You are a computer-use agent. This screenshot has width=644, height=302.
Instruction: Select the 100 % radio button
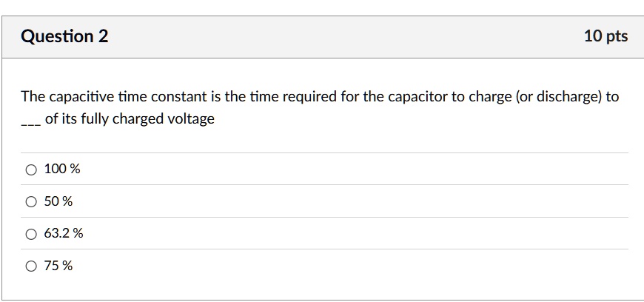pos(31,170)
